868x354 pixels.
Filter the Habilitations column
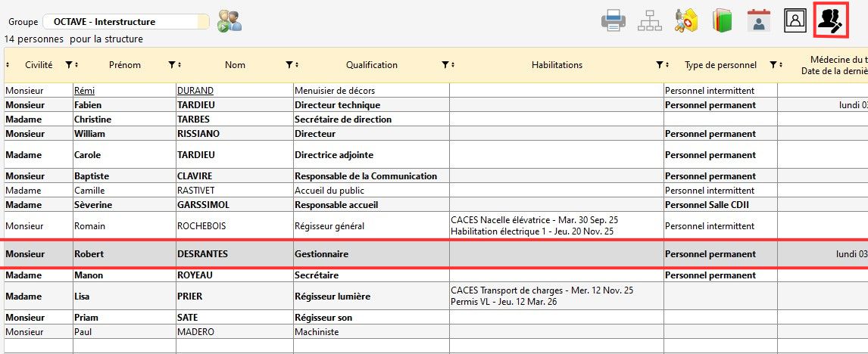(x=660, y=65)
